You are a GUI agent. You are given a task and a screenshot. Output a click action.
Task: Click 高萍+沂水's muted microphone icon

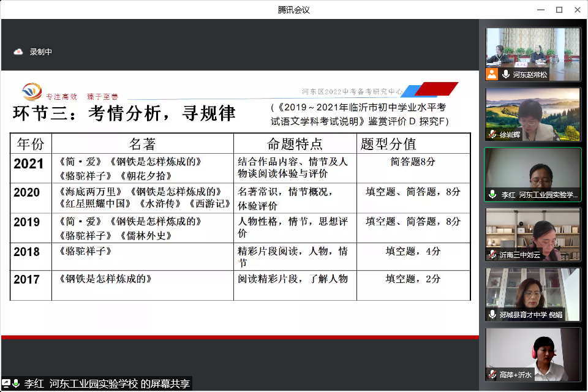click(x=492, y=374)
